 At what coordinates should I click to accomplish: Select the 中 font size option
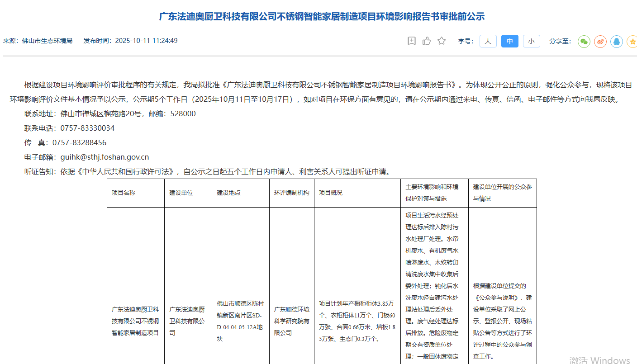tap(509, 41)
